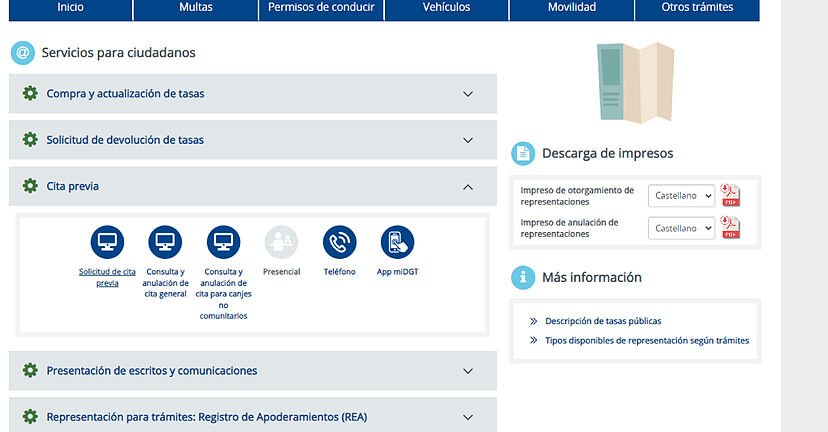Go to Permisos de conducir menu
828x432 pixels.
click(x=321, y=8)
